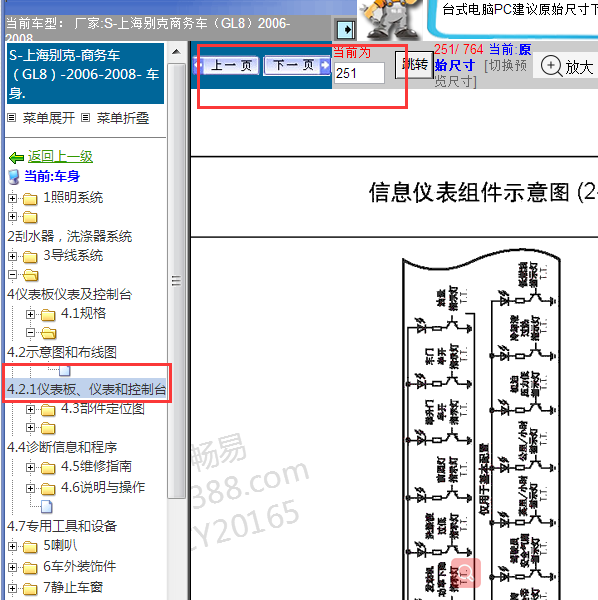Select 4.1规格 tree item
This screenshot has height=600, width=598.
(83, 314)
